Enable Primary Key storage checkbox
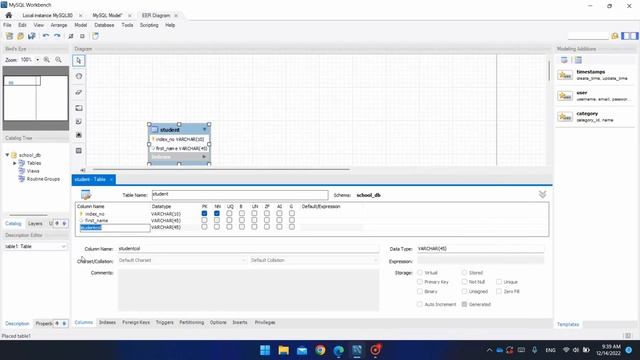Image resolution: width=640 pixels, height=360 pixels. pos(420,282)
